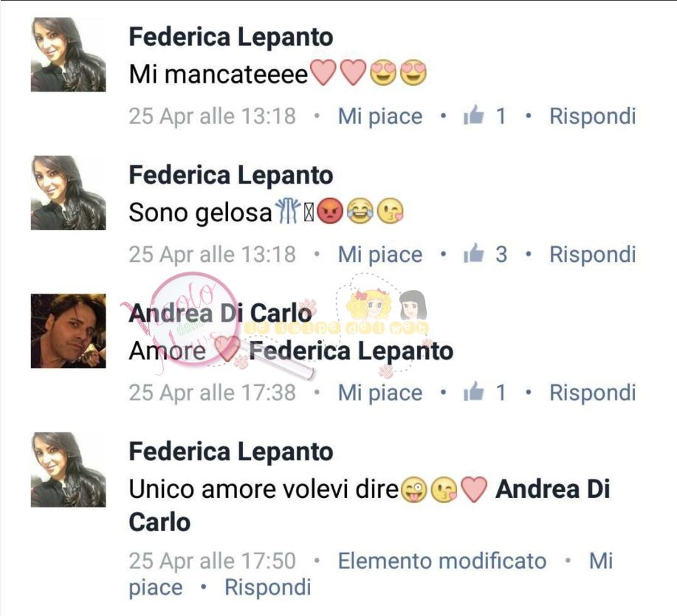Click timestamp '25 Apr alle 17:38'

tap(213, 393)
